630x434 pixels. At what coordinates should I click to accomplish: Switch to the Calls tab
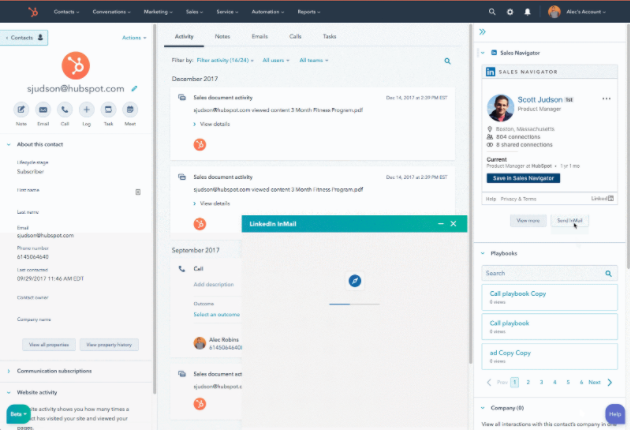point(295,36)
